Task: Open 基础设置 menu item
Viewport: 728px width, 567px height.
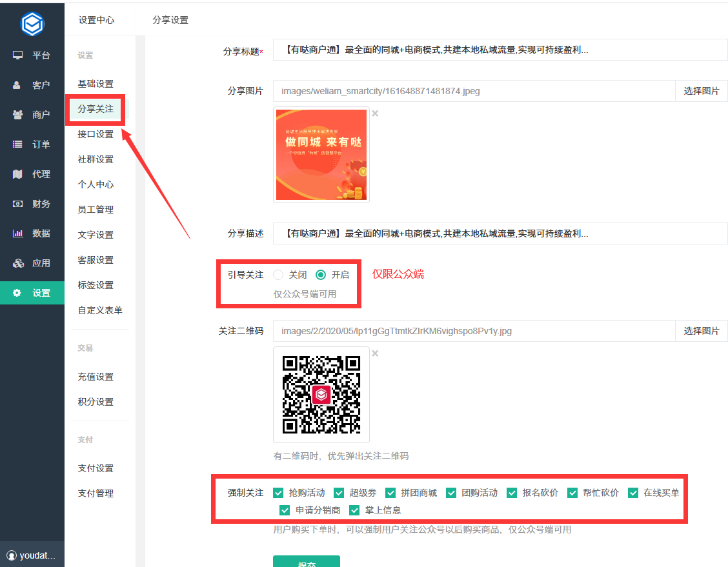Action: tap(96, 84)
